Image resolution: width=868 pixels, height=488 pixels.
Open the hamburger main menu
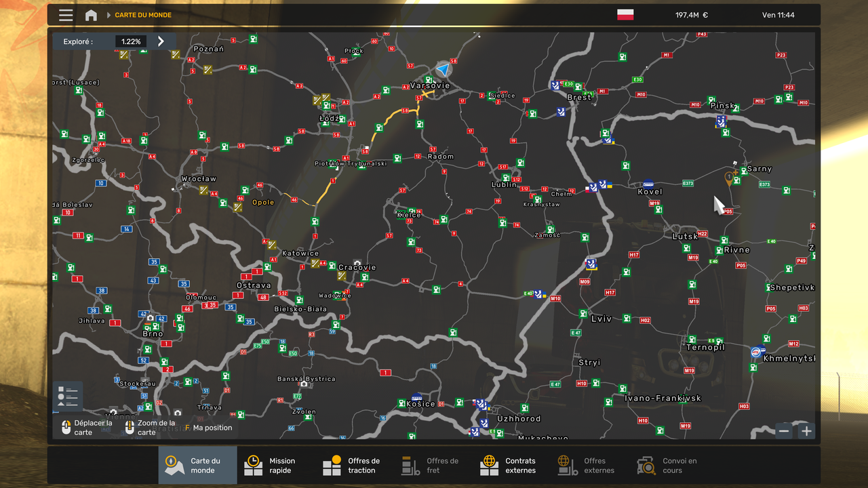[65, 15]
